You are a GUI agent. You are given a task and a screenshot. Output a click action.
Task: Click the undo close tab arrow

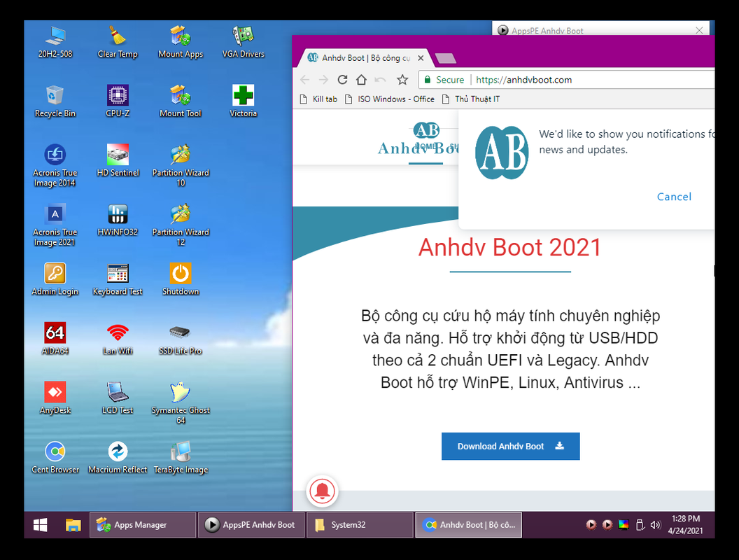pyautogui.click(x=380, y=80)
